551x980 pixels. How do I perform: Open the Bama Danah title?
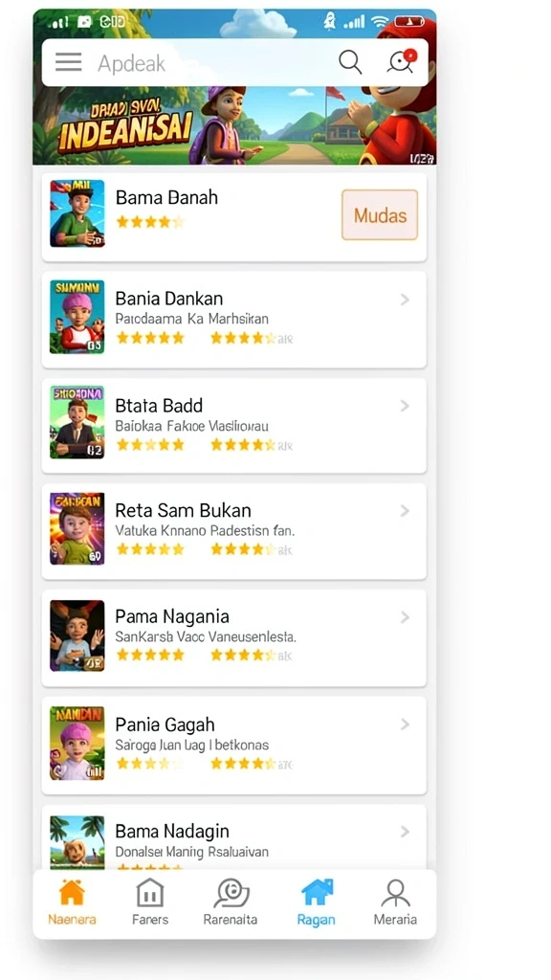[x=166, y=197]
